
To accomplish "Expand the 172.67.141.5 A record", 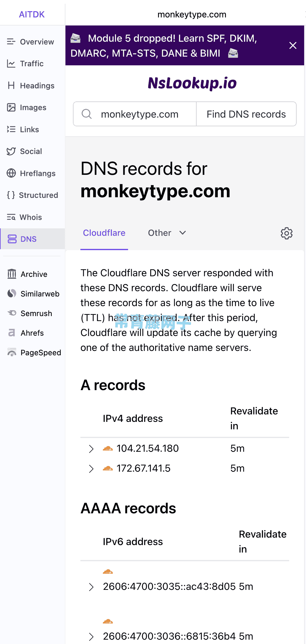I will click(91, 469).
